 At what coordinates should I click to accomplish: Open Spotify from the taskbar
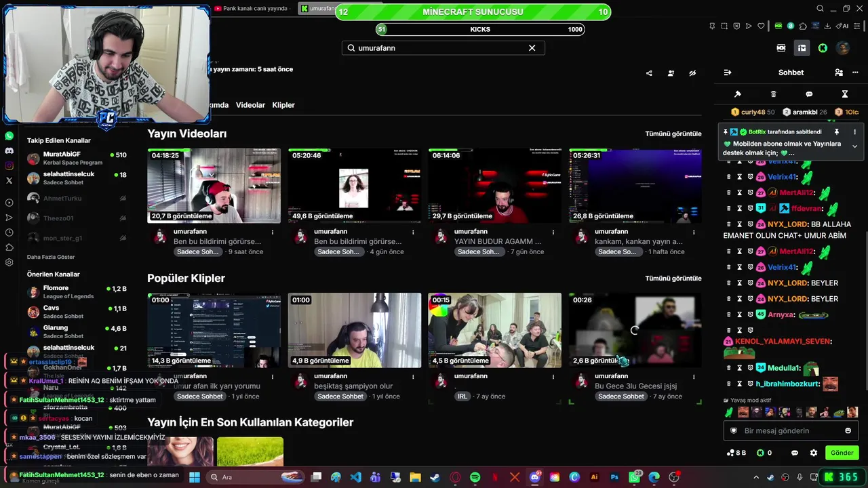(475, 477)
